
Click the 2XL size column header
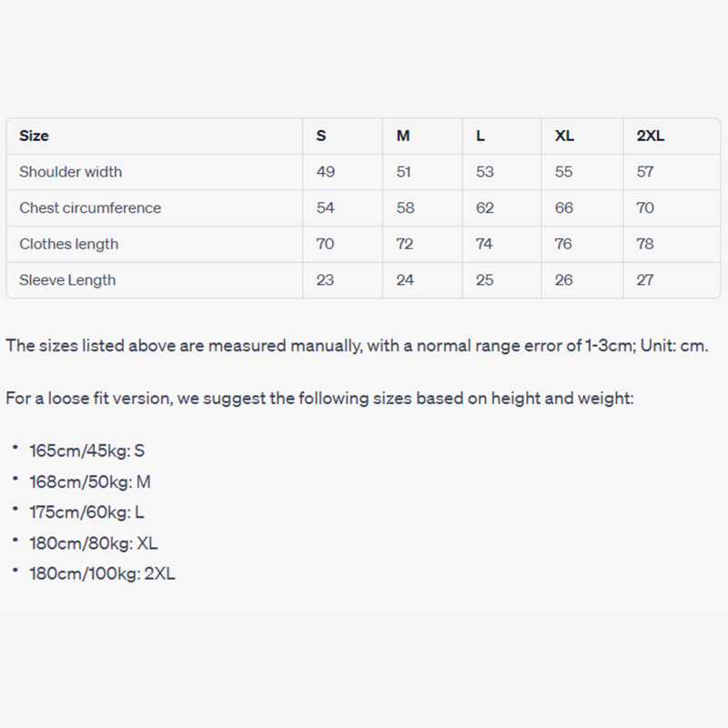[651, 136]
